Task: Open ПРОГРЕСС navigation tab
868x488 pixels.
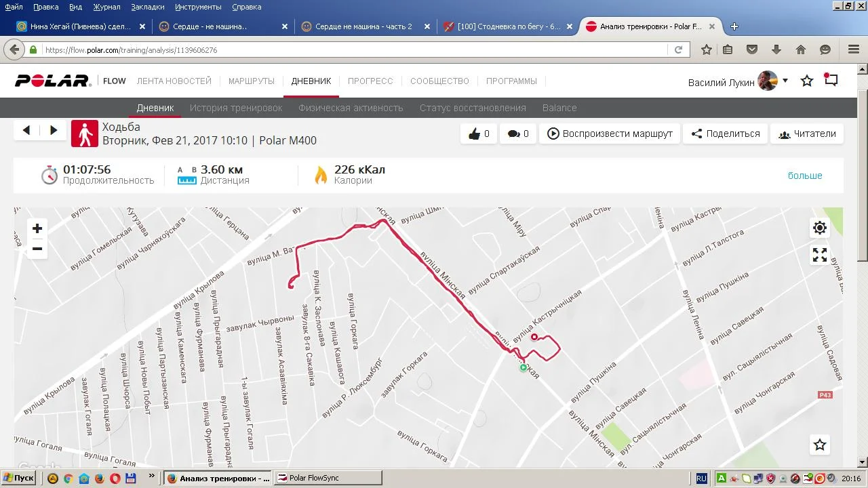Action: (370, 81)
